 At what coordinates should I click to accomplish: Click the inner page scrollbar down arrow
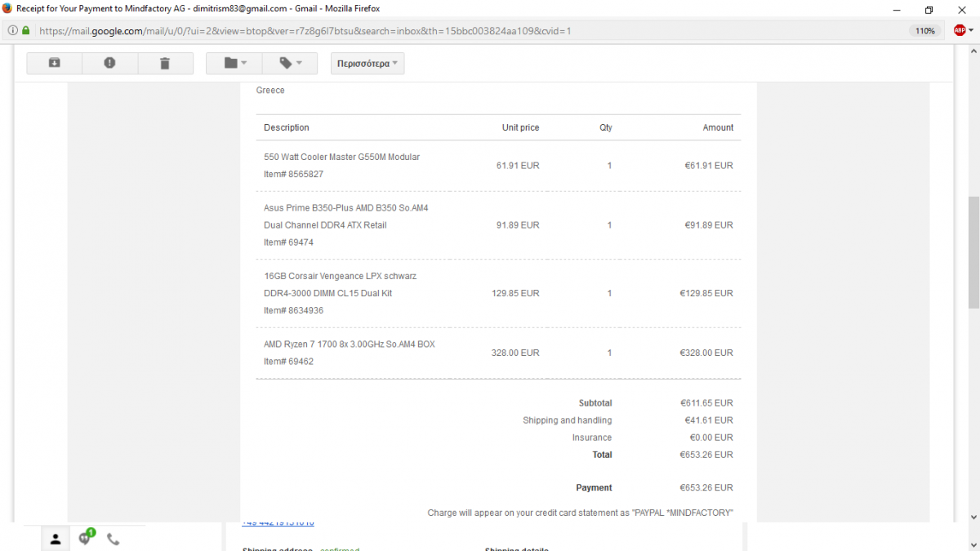click(x=973, y=517)
